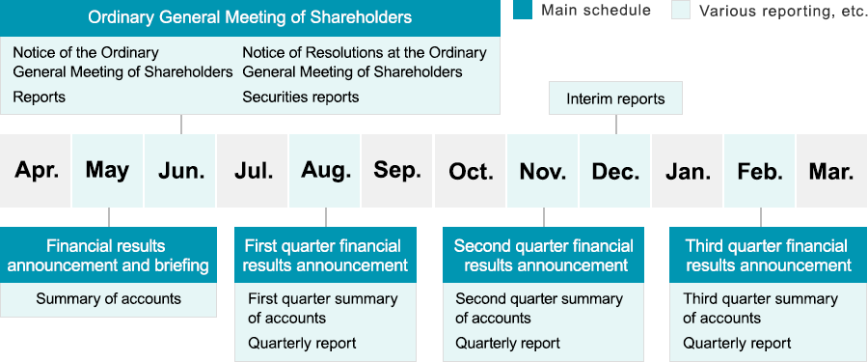This screenshot has height=362, width=868.
Task: Open Financial results announcement and briefing box
Action: click(x=108, y=255)
